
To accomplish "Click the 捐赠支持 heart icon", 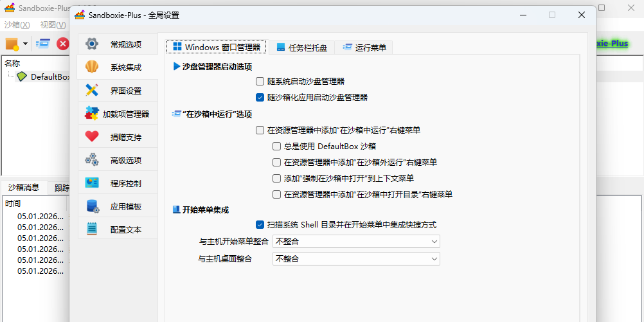I will pyautogui.click(x=92, y=137).
